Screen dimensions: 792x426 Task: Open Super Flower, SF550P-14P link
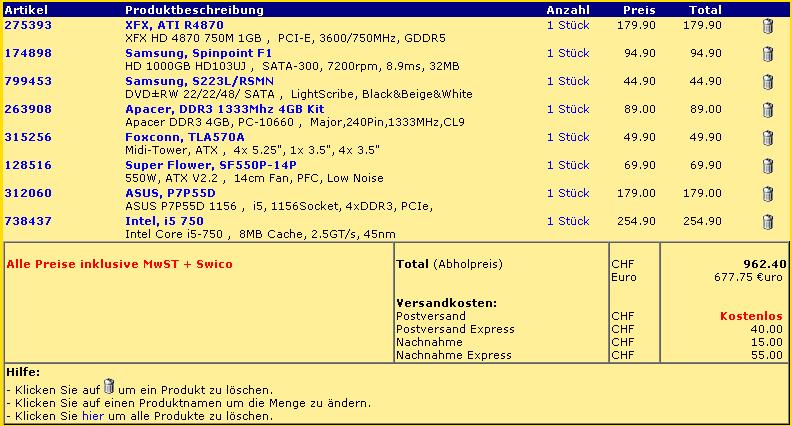[x=211, y=165]
